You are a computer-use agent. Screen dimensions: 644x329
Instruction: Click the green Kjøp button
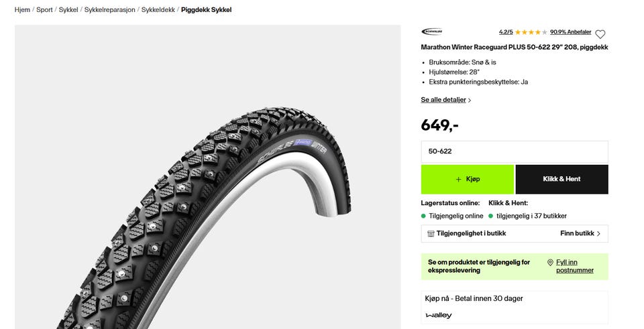tap(468, 180)
